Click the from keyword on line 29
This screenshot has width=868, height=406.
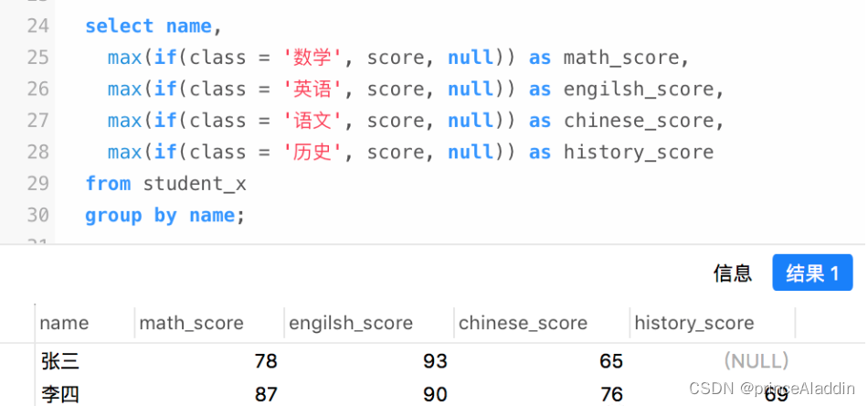[108, 184]
